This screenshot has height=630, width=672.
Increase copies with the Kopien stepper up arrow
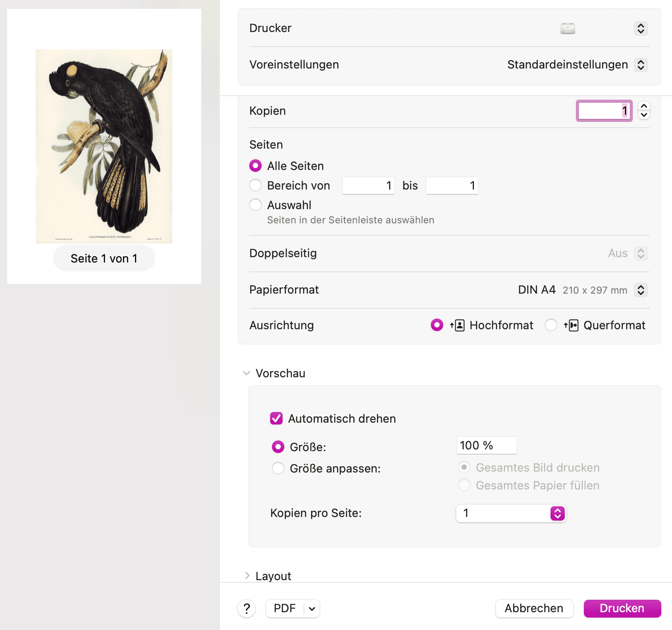pos(644,106)
